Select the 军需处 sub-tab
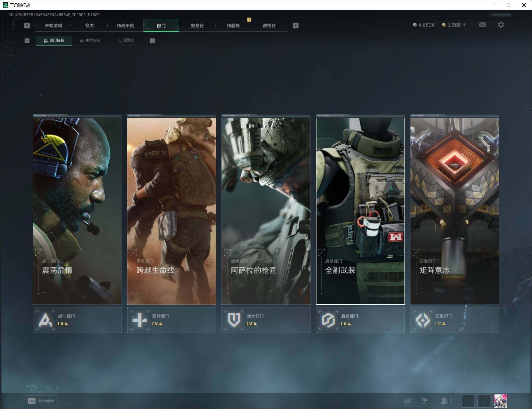The height and width of the screenshot is (409, 532). [x=126, y=41]
